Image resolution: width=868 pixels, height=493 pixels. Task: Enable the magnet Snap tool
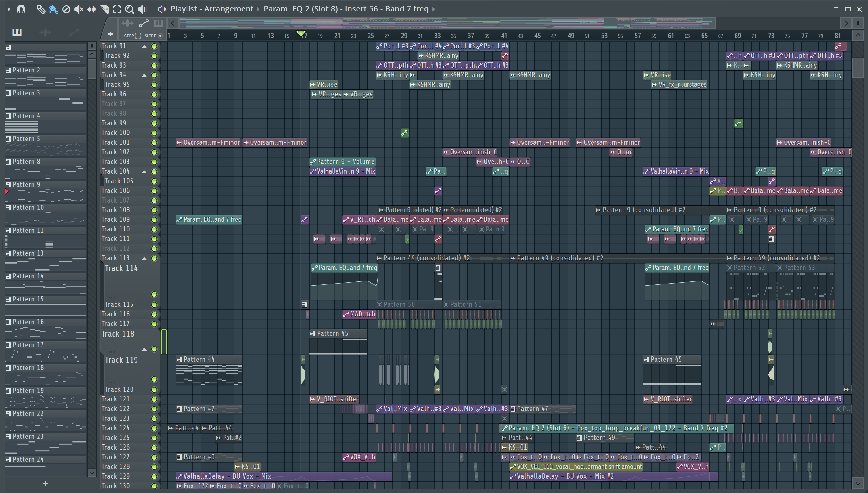(21, 9)
